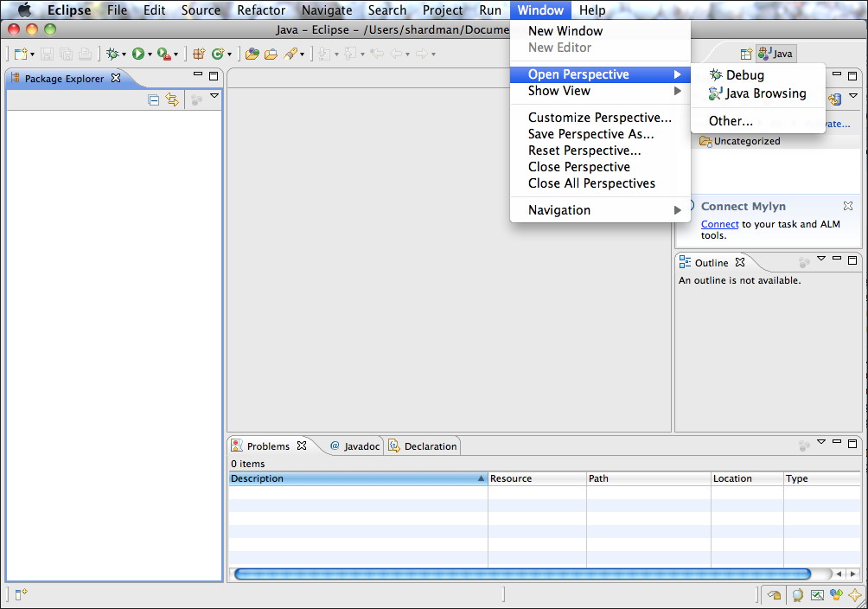Viewport: 868px width, 609px height.
Task: Expand the Show View submenu
Action: pyautogui.click(x=600, y=91)
